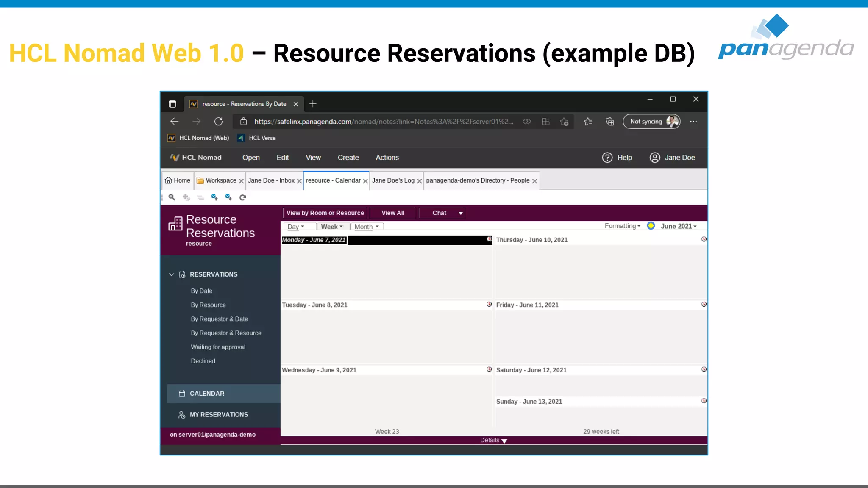Select Waiting for approval view

coord(218,347)
